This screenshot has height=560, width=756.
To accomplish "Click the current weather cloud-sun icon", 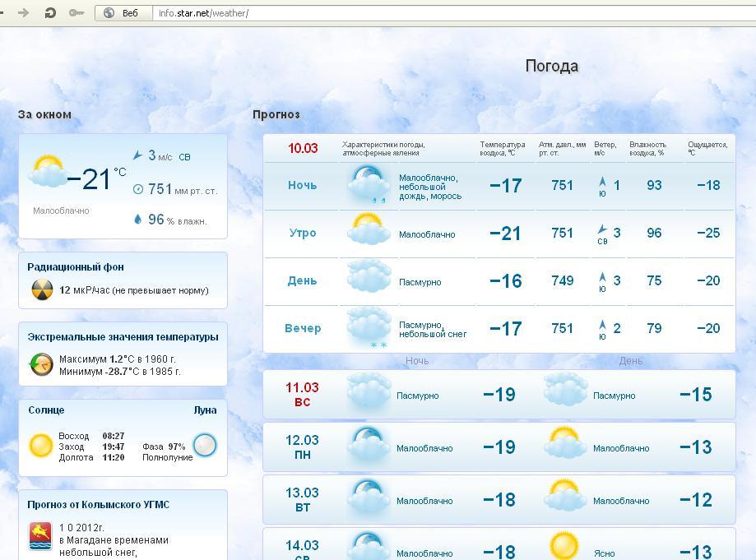I will pyautogui.click(x=48, y=173).
